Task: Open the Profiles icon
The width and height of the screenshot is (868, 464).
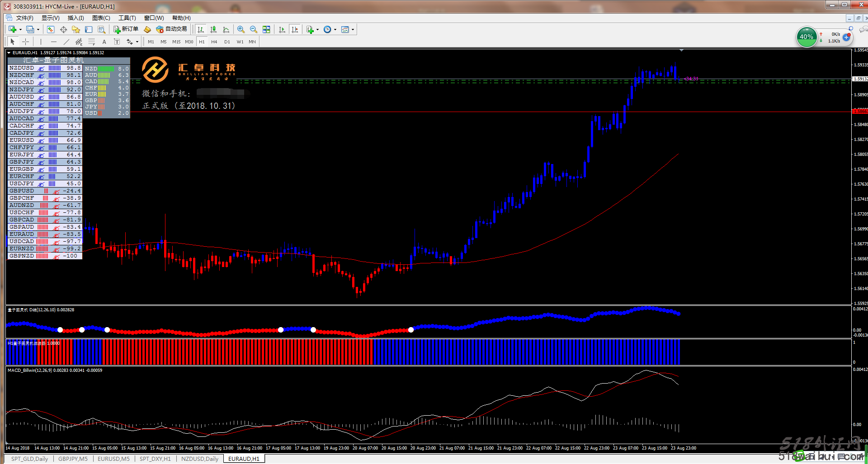Action: (x=30, y=29)
